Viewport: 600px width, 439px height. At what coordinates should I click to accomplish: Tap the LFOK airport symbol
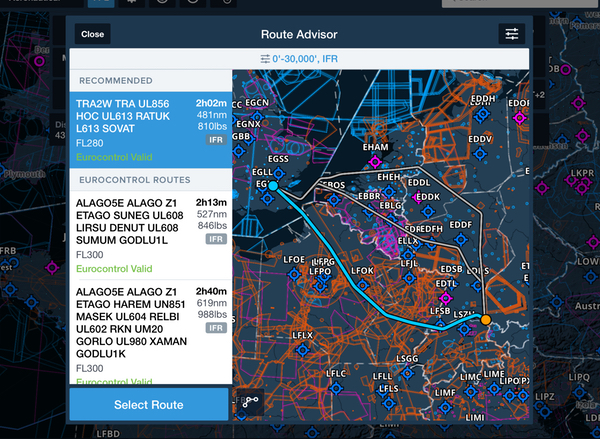pos(363,283)
